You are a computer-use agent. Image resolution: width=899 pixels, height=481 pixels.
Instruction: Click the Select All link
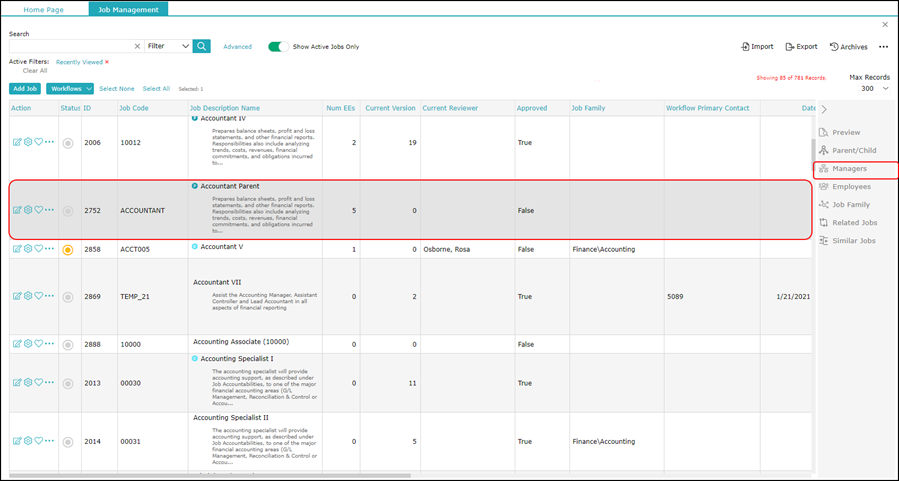point(157,89)
